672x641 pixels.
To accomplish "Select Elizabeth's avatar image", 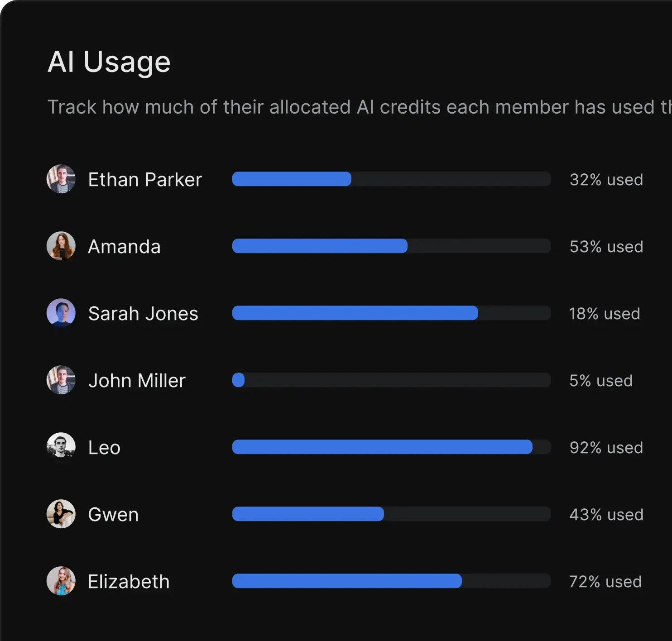I will (61, 581).
